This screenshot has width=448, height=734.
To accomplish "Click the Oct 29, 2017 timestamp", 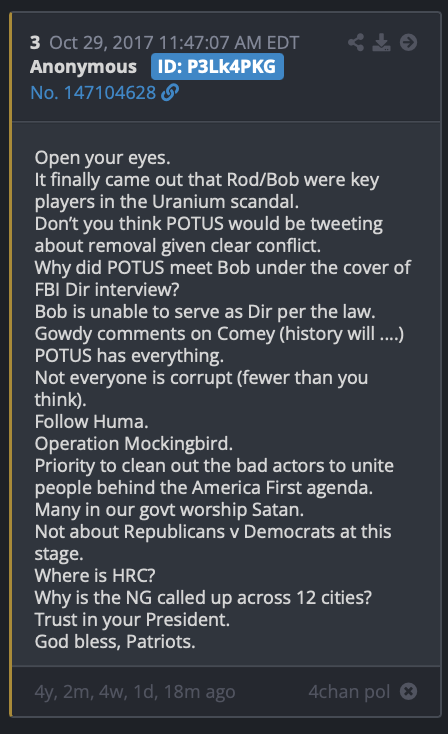I will [174, 43].
